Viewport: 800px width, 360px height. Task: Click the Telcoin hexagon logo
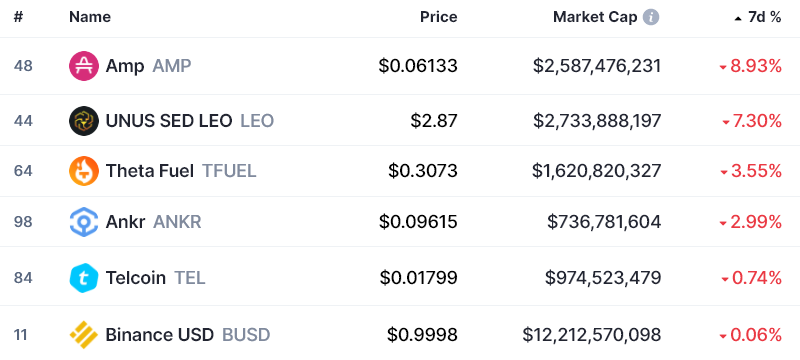[84, 278]
